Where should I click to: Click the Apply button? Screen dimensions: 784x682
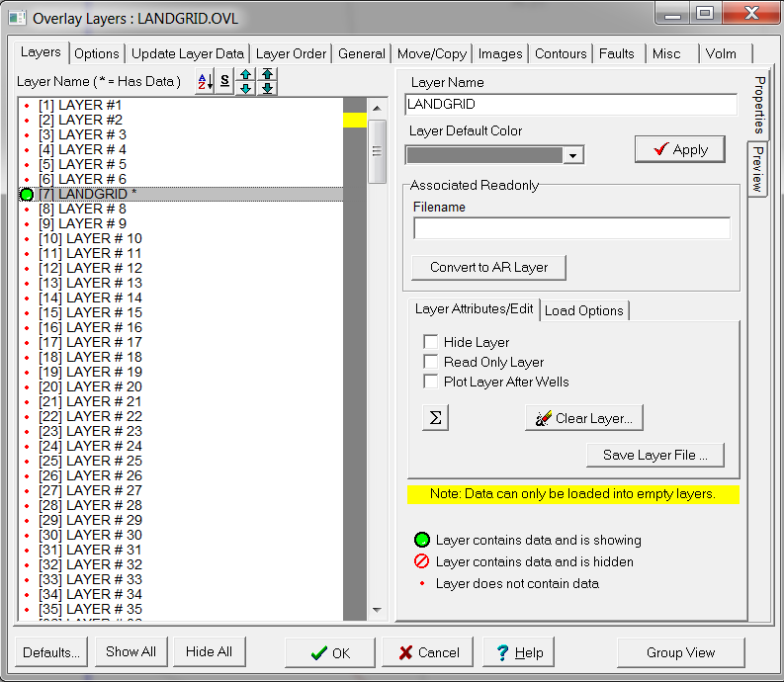click(680, 149)
